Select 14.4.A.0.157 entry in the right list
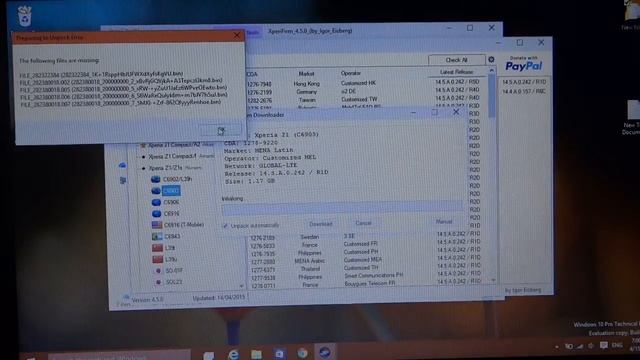 [524, 91]
